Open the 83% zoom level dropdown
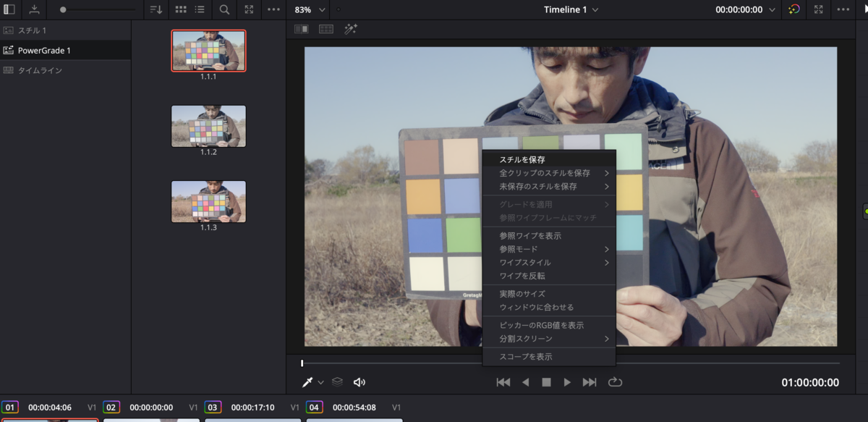Viewport: 868px width, 422px height. pos(308,9)
